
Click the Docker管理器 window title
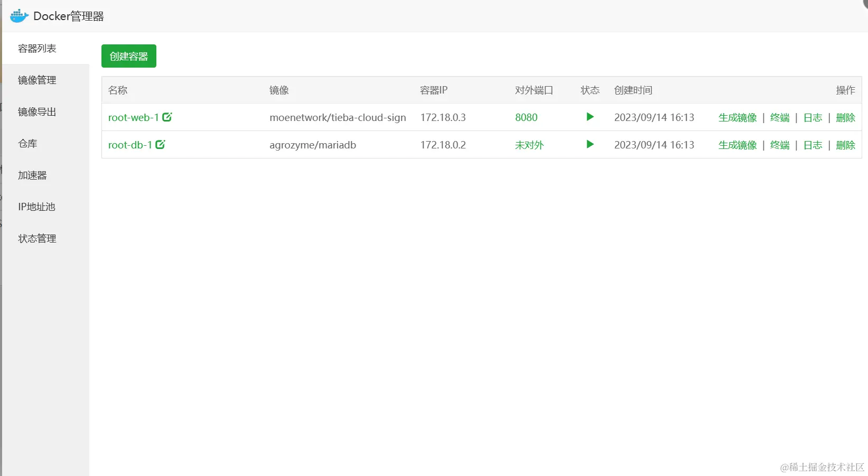point(69,16)
